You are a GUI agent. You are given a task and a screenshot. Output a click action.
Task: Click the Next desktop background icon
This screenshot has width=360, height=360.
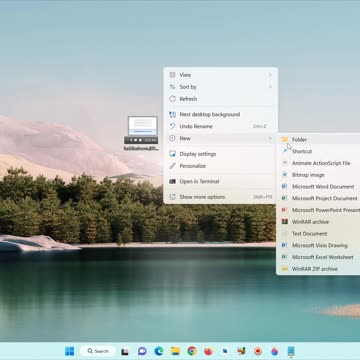[x=172, y=114]
